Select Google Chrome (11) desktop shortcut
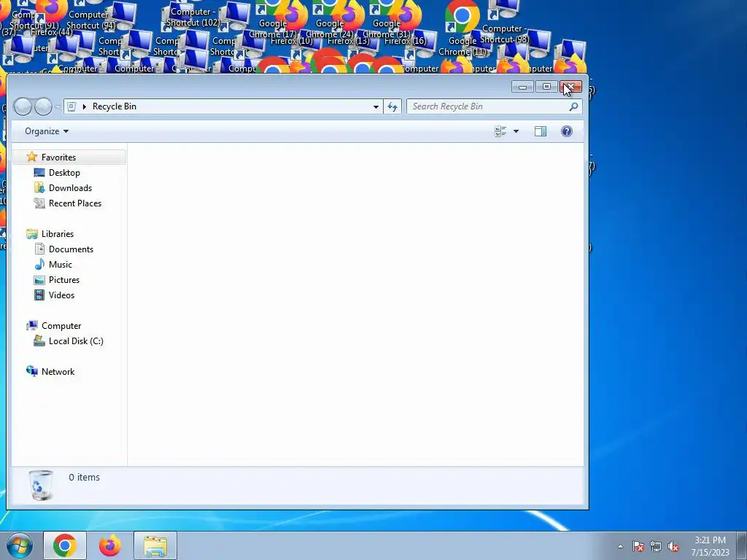Image resolution: width=747 pixels, height=560 pixels. tap(462, 28)
